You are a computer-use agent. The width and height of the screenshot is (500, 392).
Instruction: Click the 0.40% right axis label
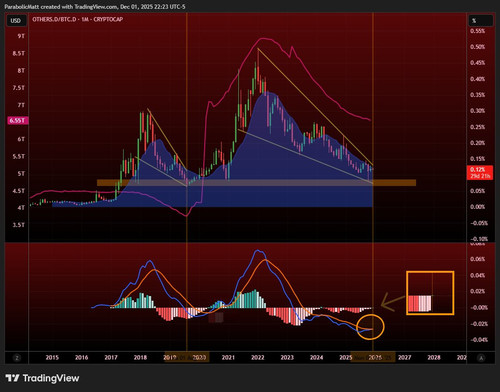(x=477, y=79)
